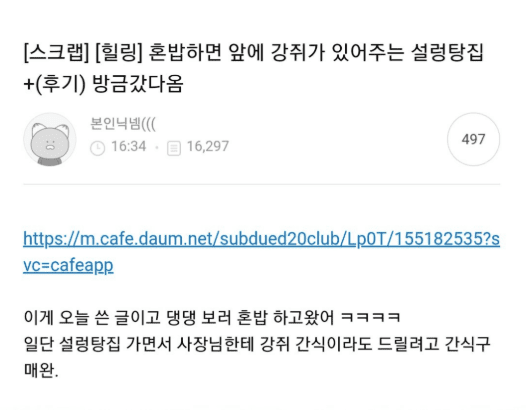The height and width of the screenshot is (410, 529).
Task: Tap the 16:34 post timestamp
Action: pos(129,146)
